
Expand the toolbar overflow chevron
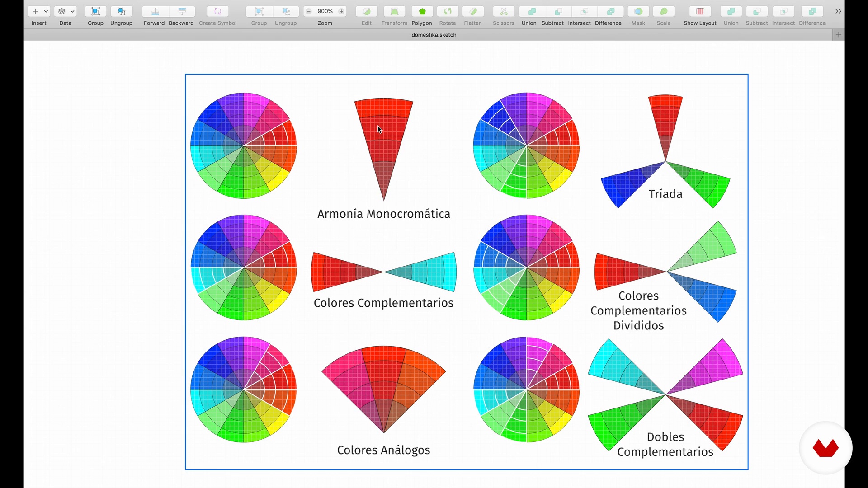(838, 11)
